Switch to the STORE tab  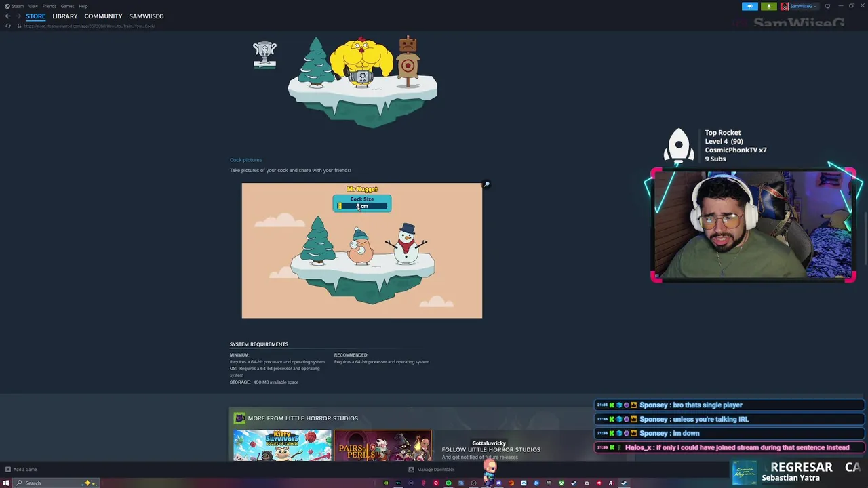(36, 16)
